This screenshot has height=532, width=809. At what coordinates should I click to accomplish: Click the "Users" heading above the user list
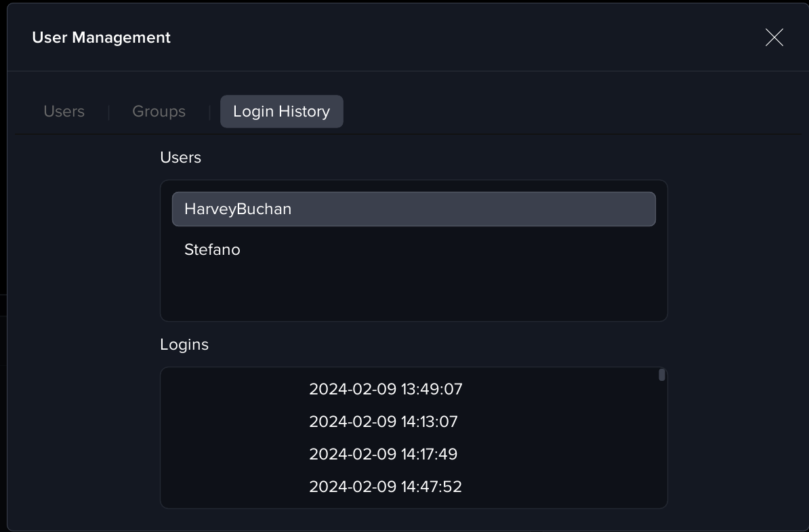pyautogui.click(x=180, y=157)
